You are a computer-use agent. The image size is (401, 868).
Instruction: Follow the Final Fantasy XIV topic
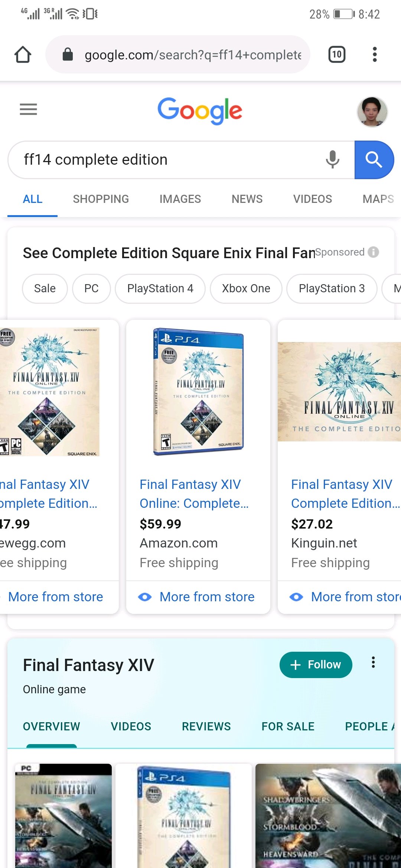pos(316,665)
